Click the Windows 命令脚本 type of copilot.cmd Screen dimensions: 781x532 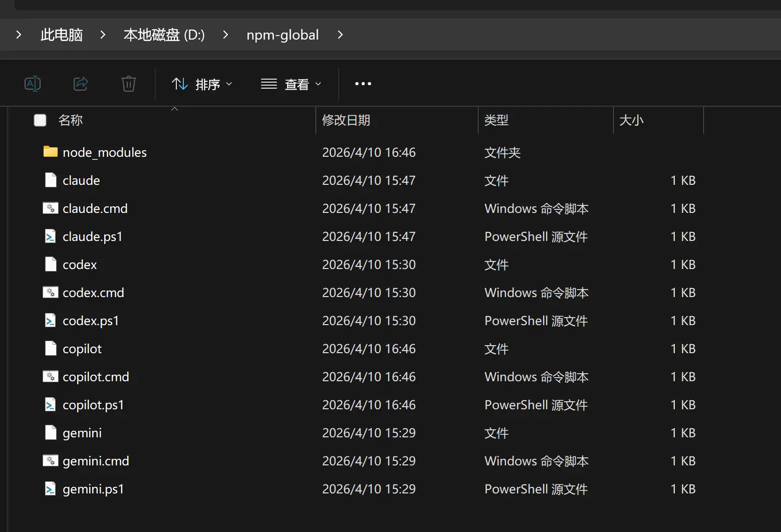tap(537, 377)
